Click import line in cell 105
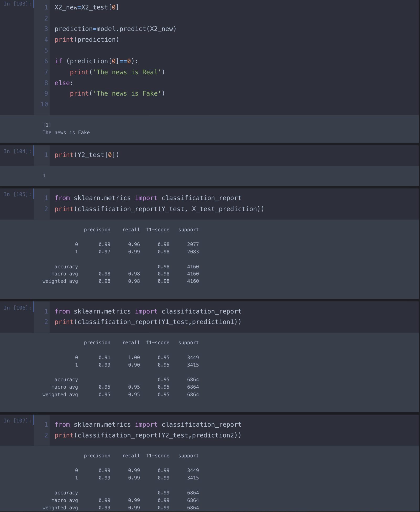Image resolution: width=420 pixels, height=512 pixels. [x=148, y=198]
